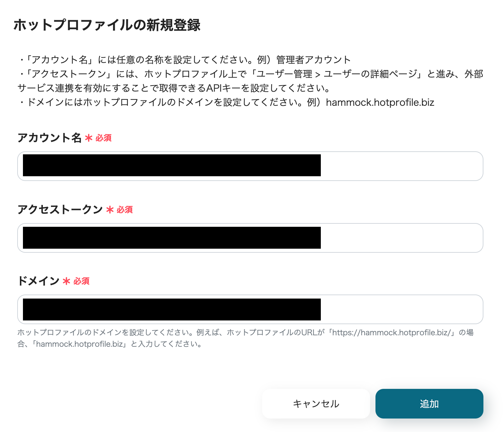Select the 必須 badge next to アカウント名
This screenshot has width=504, height=432.
(104, 138)
